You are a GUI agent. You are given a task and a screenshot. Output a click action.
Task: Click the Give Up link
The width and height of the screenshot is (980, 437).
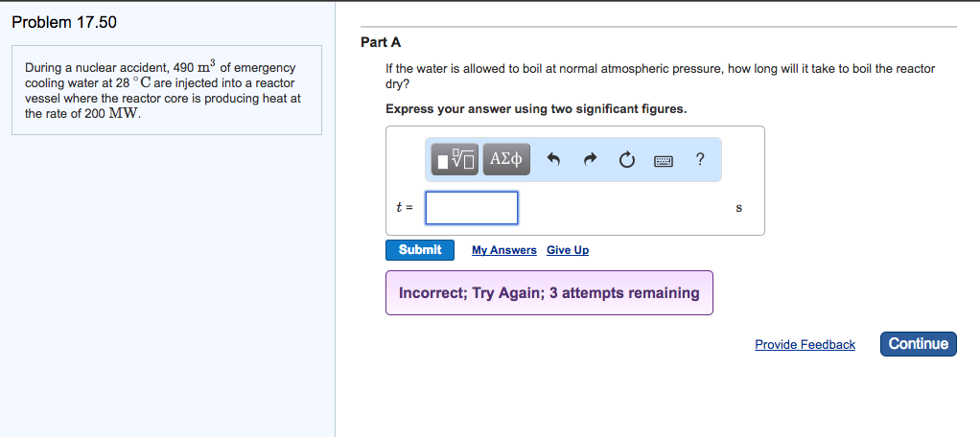[x=568, y=250]
